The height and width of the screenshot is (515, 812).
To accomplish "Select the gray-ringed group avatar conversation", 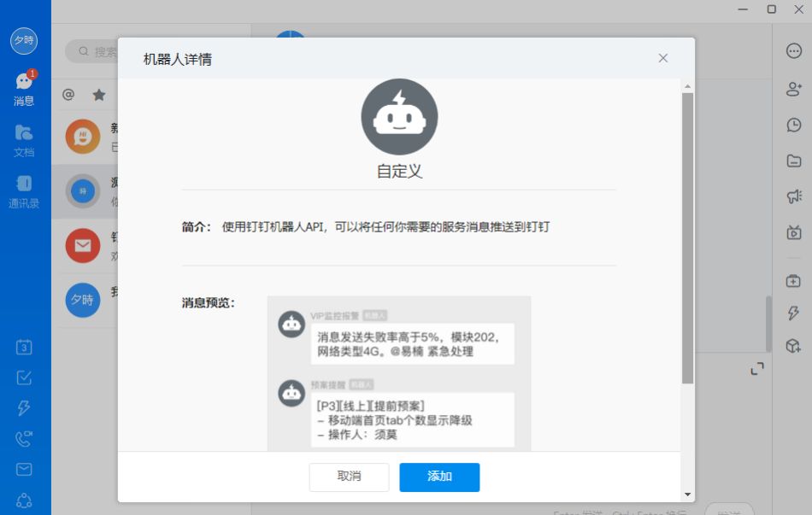I will pyautogui.click(x=83, y=191).
